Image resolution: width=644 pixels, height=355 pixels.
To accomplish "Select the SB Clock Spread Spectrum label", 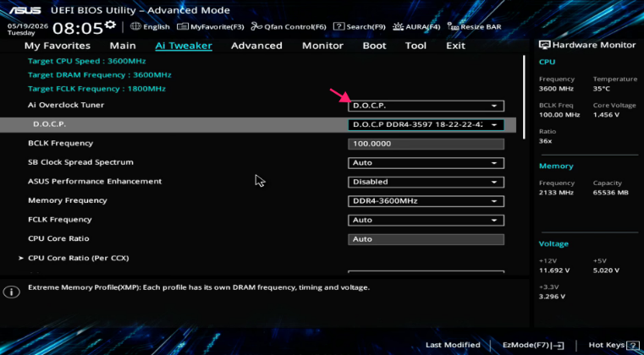I will 80,162.
